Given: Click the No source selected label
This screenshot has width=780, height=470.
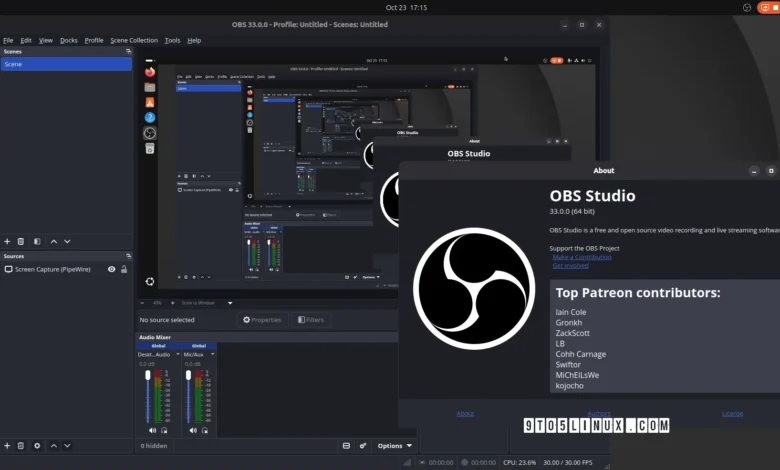Looking at the screenshot, I should click(x=167, y=320).
